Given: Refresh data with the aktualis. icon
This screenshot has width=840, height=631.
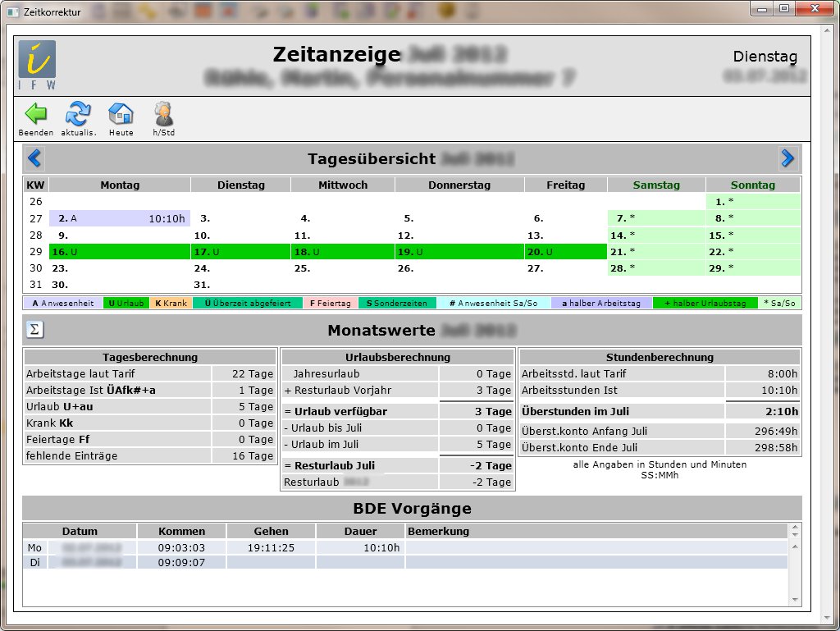Looking at the screenshot, I should 79,114.
